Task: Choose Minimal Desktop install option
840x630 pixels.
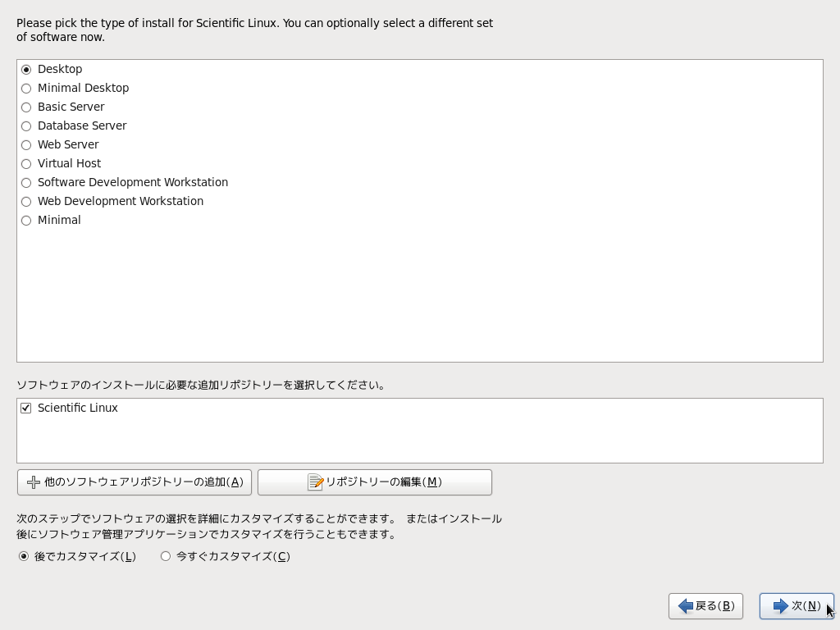Action: tap(26, 89)
